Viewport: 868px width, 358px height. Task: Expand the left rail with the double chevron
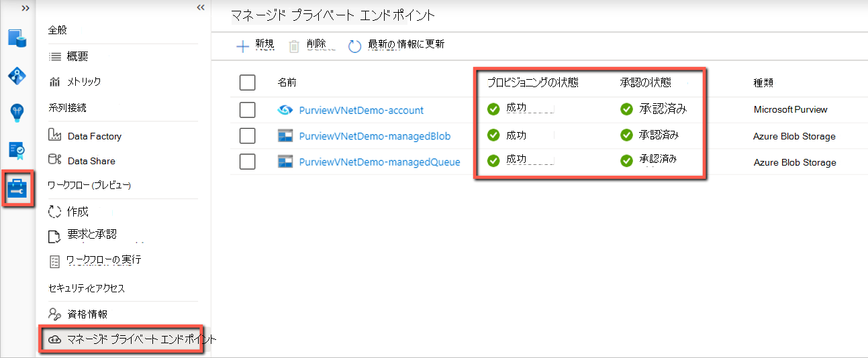(x=25, y=7)
